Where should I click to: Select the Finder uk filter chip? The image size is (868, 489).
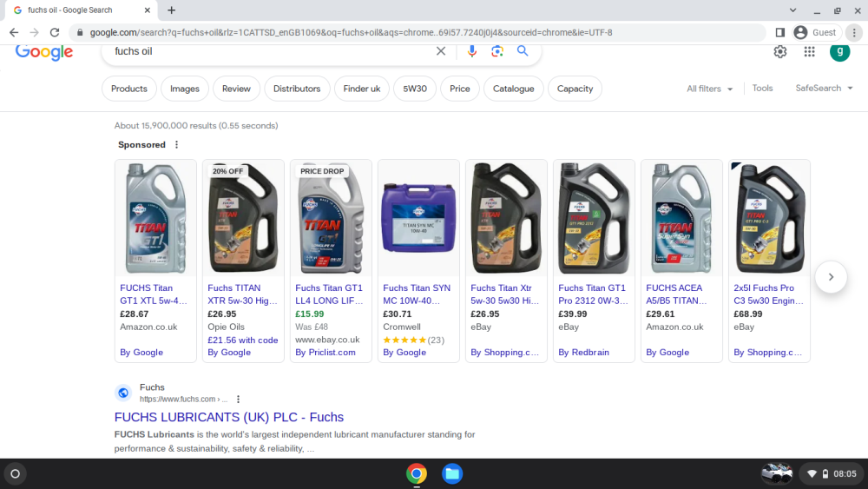pos(361,89)
